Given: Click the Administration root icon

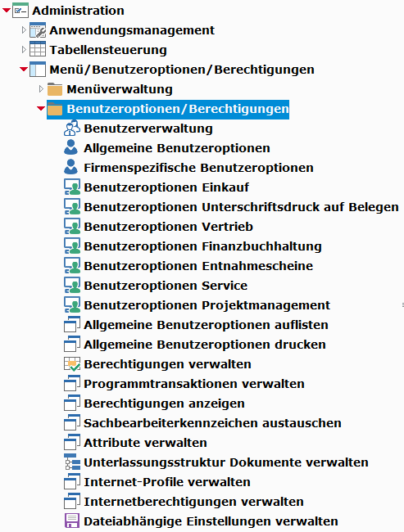Looking at the screenshot, I should [20, 11].
